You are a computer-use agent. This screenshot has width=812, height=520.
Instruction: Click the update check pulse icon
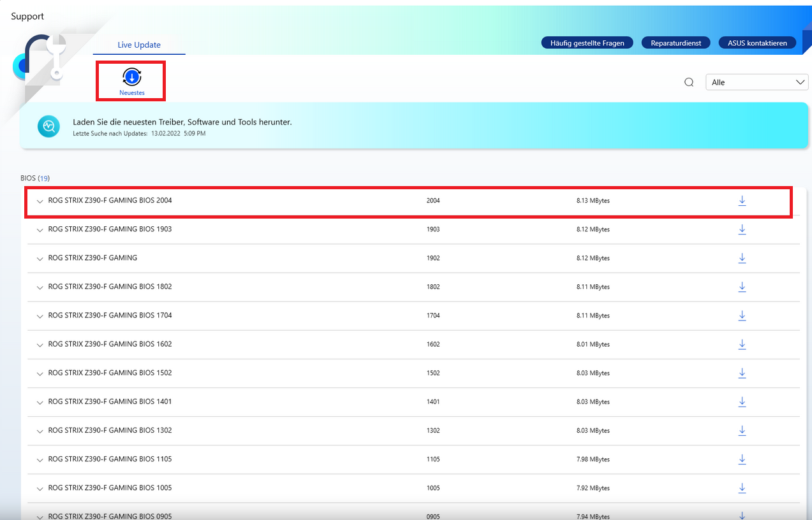coord(48,126)
